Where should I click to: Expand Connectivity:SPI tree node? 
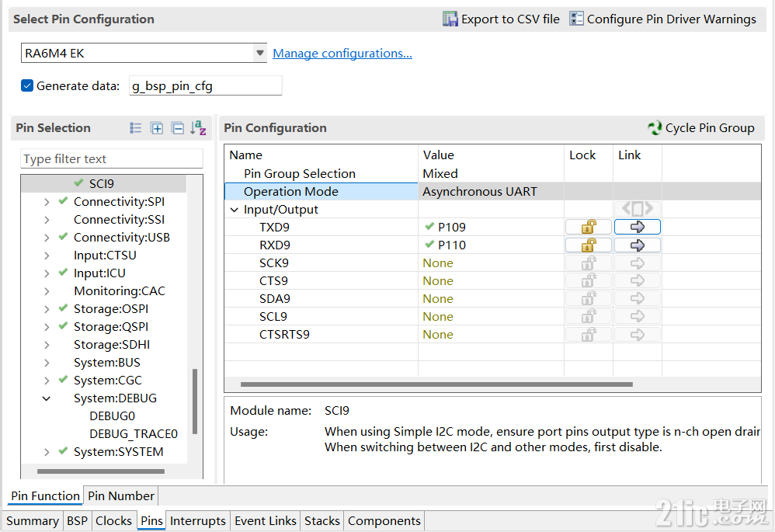point(47,202)
